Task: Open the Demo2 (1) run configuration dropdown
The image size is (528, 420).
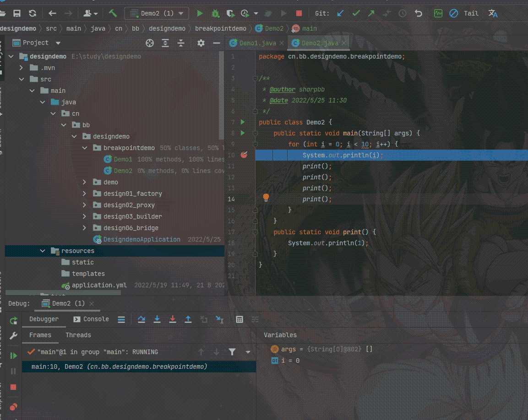Action: (157, 13)
